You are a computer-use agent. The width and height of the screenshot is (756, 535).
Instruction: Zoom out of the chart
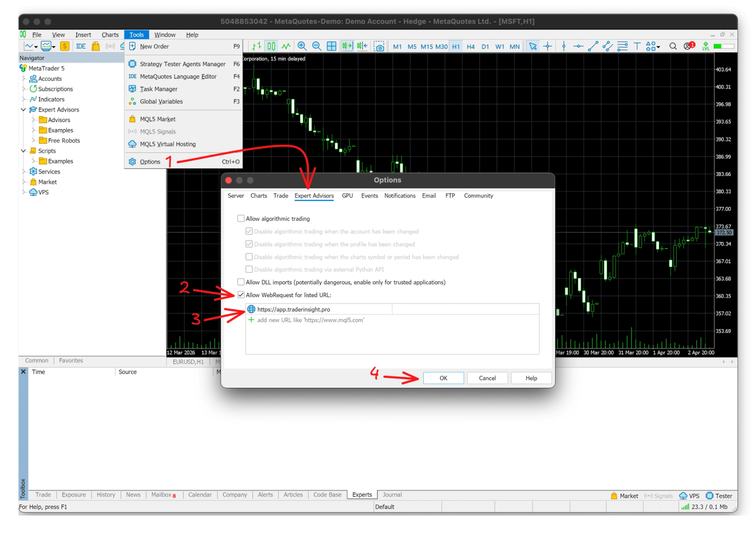[317, 46]
